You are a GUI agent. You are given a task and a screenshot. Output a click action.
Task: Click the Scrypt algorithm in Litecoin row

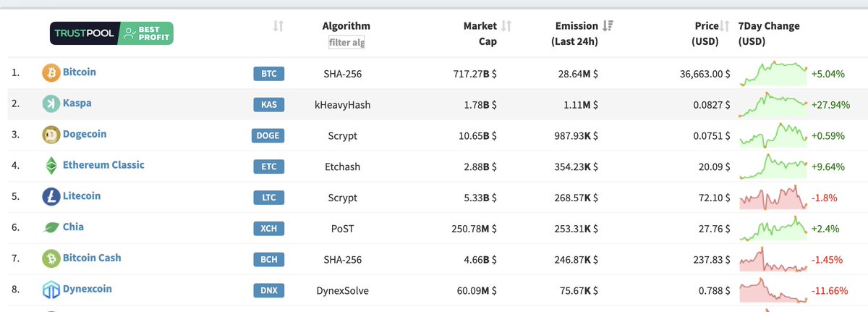click(x=343, y=197)
